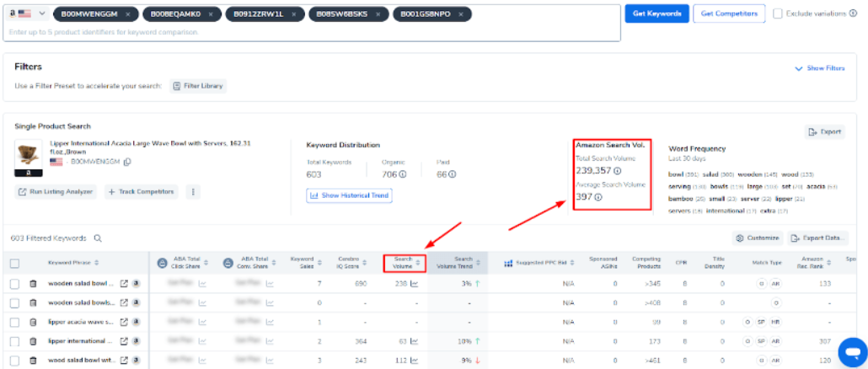This screenshot has height=369, width=868.
Task: Toggle the Exclude variations checkbox
Action: pos(778,13)
